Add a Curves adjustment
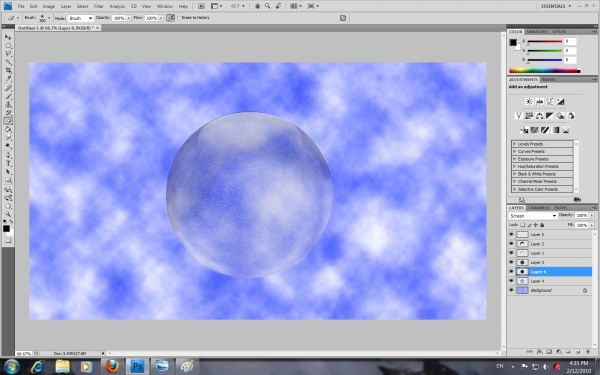Image resolution: width=600 pixels, height=375 pixels. pos(550,101)
